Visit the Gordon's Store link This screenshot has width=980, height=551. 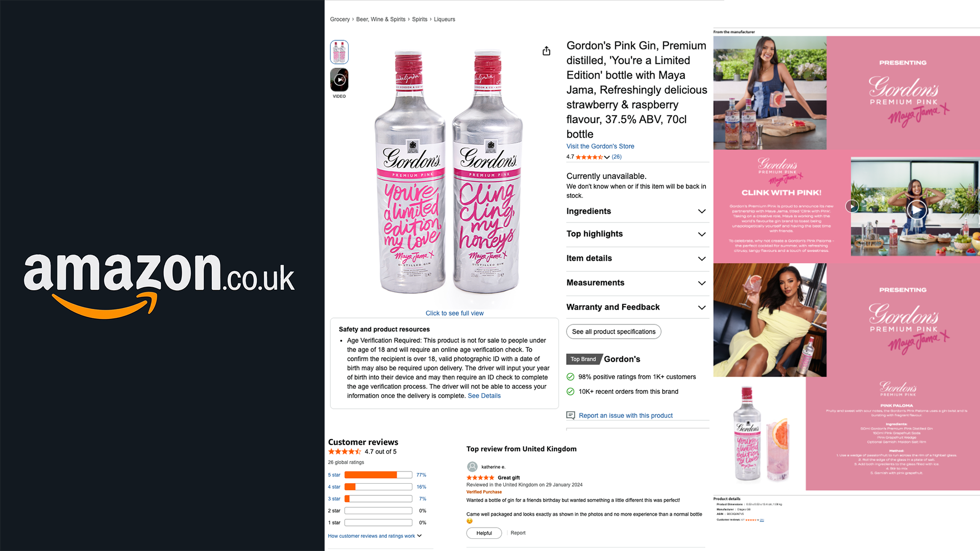[600, 146]
